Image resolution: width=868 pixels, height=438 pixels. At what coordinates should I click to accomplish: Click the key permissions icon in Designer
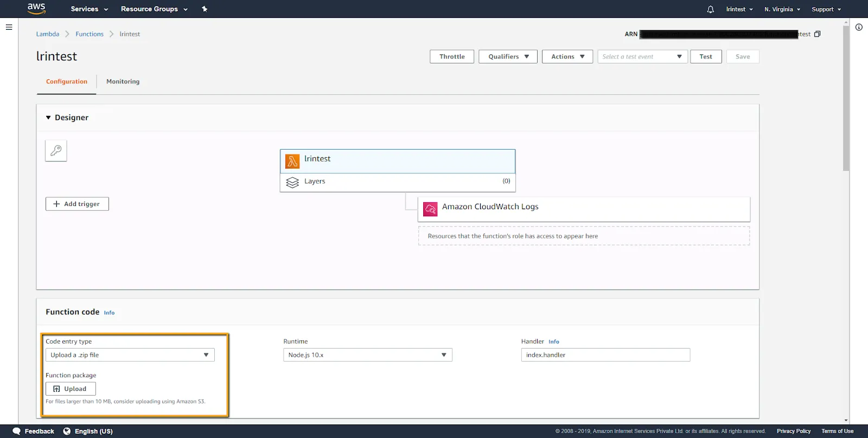click(x=56, y=151)
